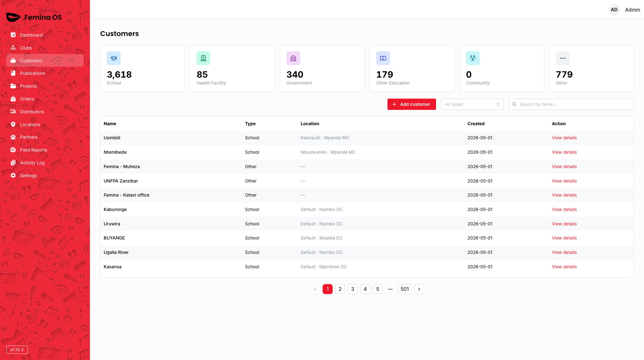Click the BUYANGE customer name
Screen dimensions: 644x360
(114, 238)
